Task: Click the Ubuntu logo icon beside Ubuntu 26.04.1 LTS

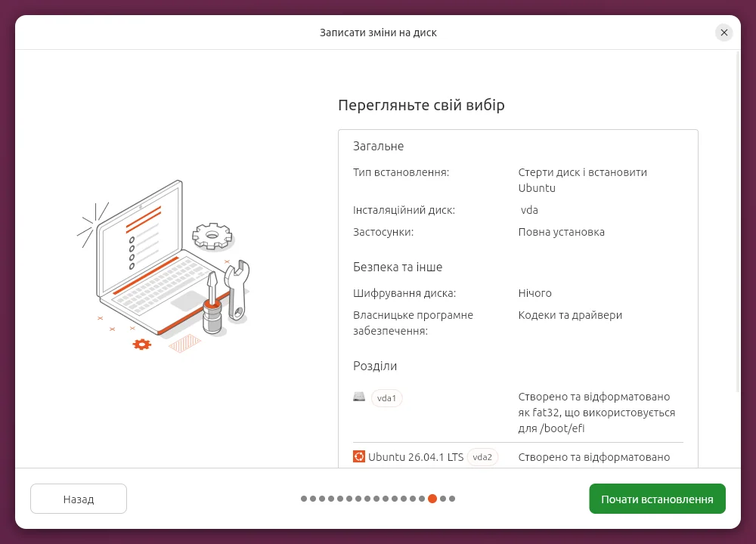Action: (358, 456)
